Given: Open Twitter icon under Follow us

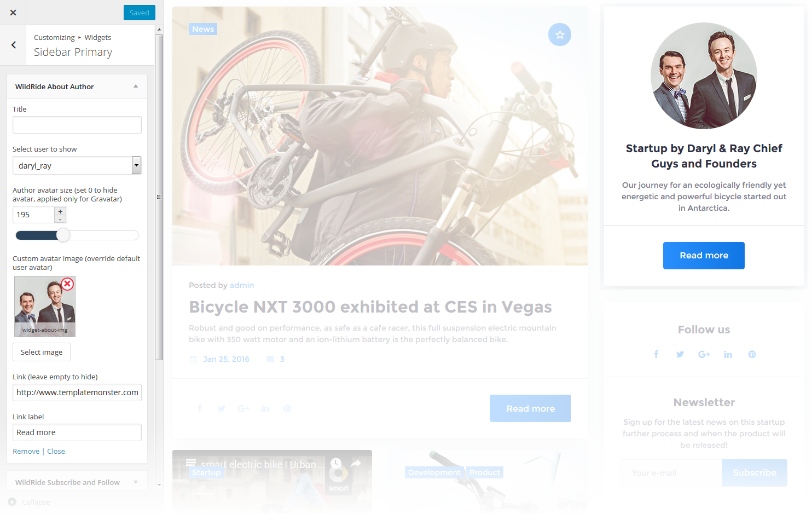Looking at the screenshot, I should point(680,354).
